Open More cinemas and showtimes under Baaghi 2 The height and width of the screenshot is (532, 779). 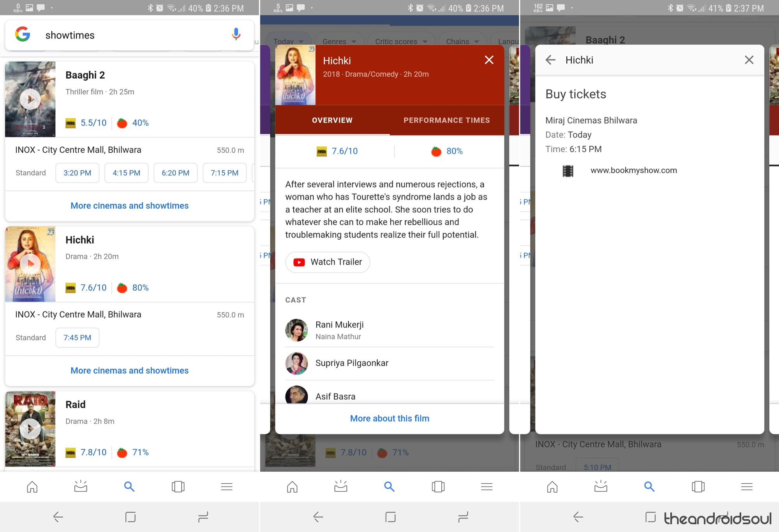click(129, 206)
